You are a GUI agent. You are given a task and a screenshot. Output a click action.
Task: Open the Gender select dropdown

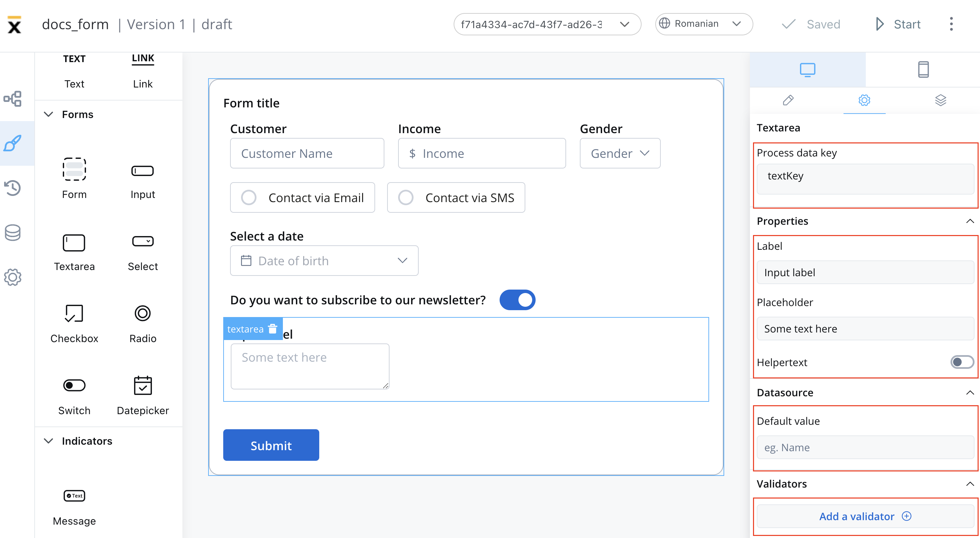coord(620,153)
